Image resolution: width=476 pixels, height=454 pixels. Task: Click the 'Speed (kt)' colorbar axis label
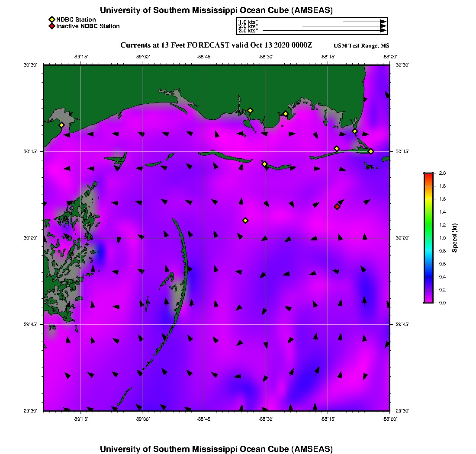coord(455,238)
